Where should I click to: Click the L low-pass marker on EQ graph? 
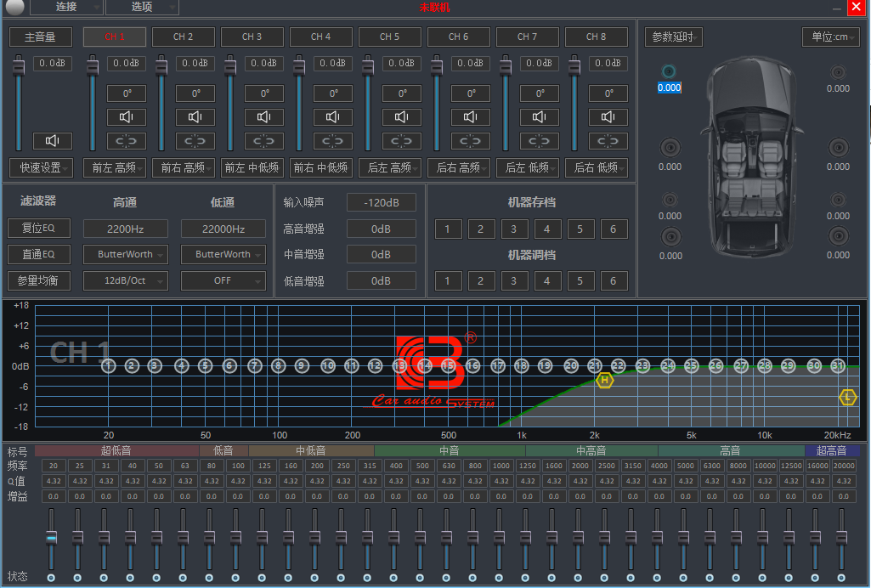[848, 398]
